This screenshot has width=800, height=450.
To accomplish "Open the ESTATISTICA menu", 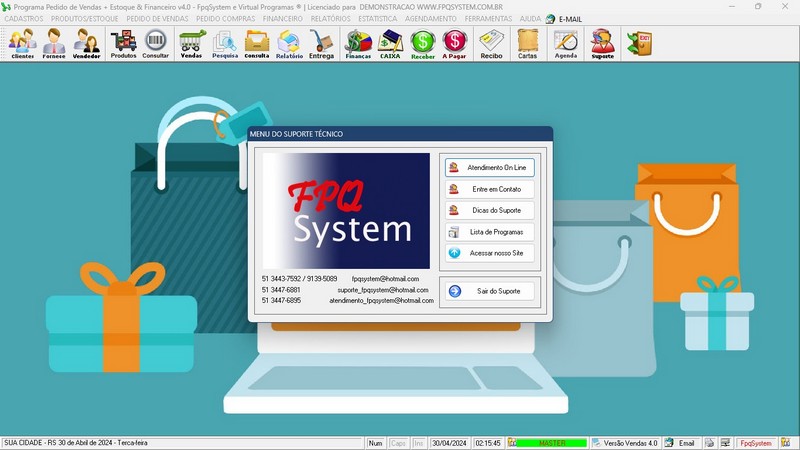I will point(378,18).
